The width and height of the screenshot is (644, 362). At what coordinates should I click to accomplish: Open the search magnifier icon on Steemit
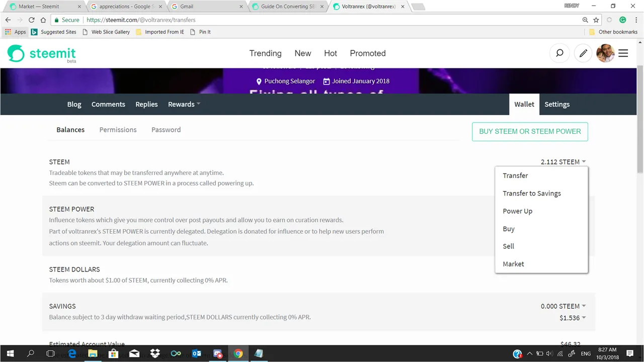pos(559,53)
